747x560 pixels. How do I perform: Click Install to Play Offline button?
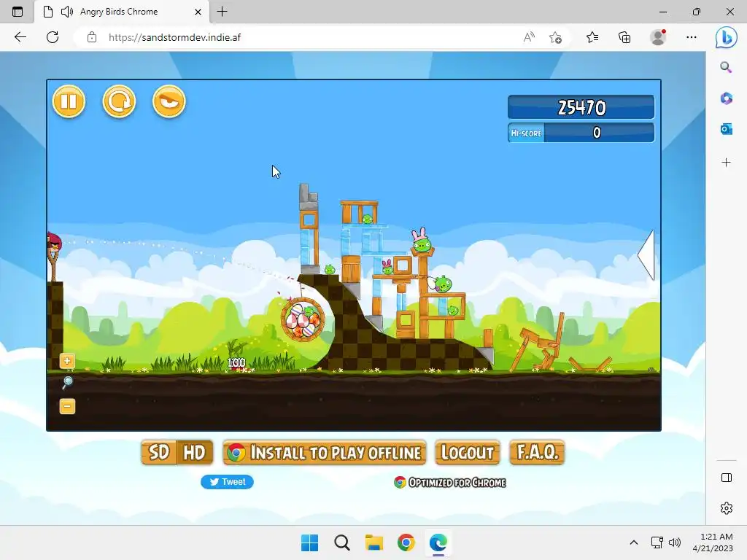[x=325, y=452]
